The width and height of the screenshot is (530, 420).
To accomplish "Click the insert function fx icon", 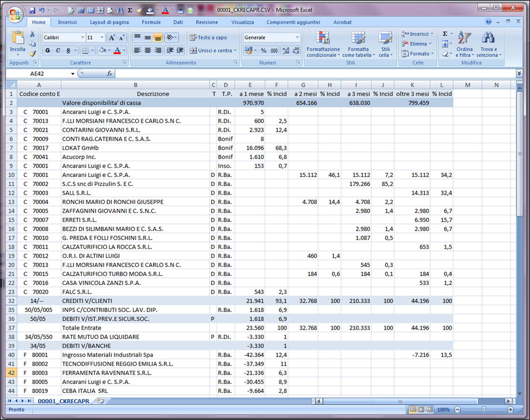I will 109,73.
